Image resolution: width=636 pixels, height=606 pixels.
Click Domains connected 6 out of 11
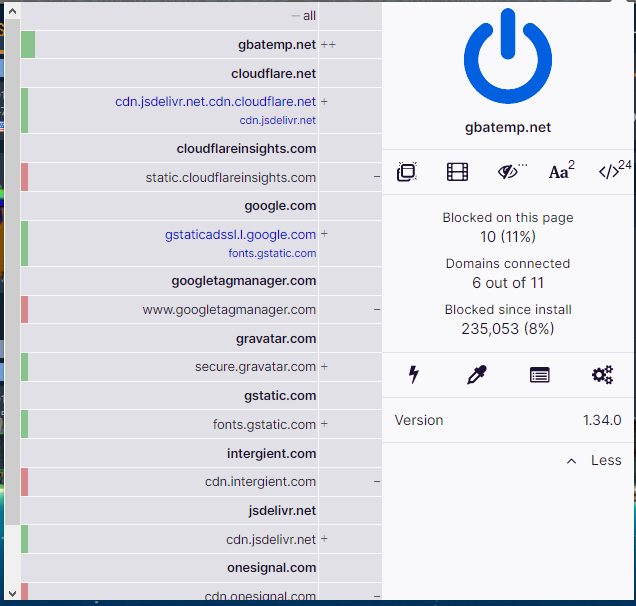[508, 273]
